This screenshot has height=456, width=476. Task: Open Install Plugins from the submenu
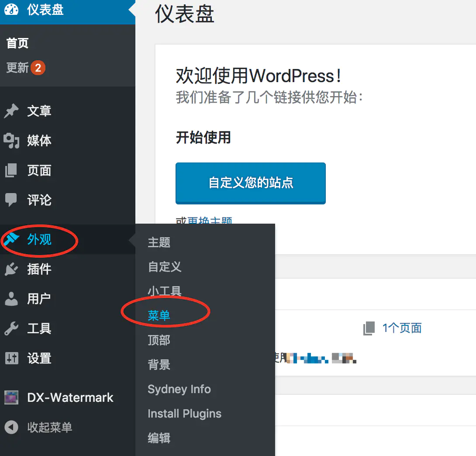point(185,414)
